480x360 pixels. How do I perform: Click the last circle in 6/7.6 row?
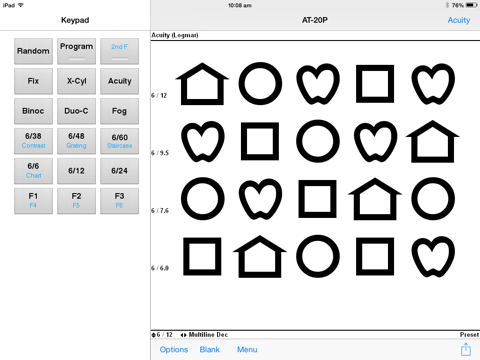[433, 199]
